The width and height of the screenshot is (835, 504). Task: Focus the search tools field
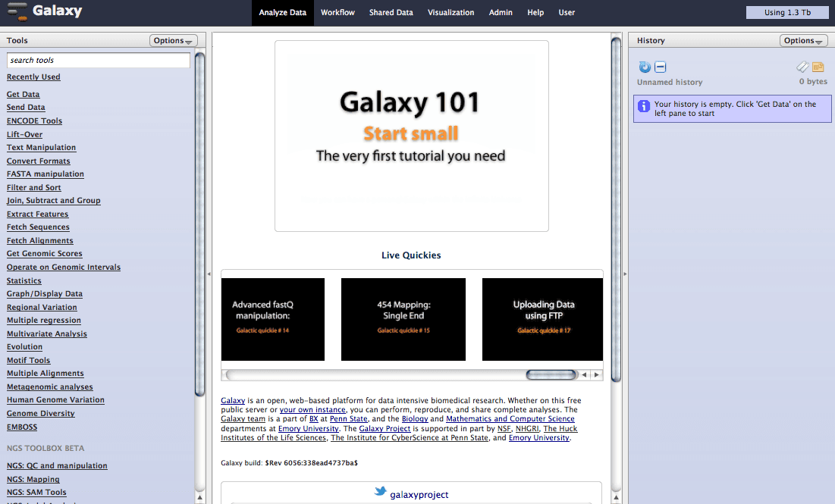(99, 60)
